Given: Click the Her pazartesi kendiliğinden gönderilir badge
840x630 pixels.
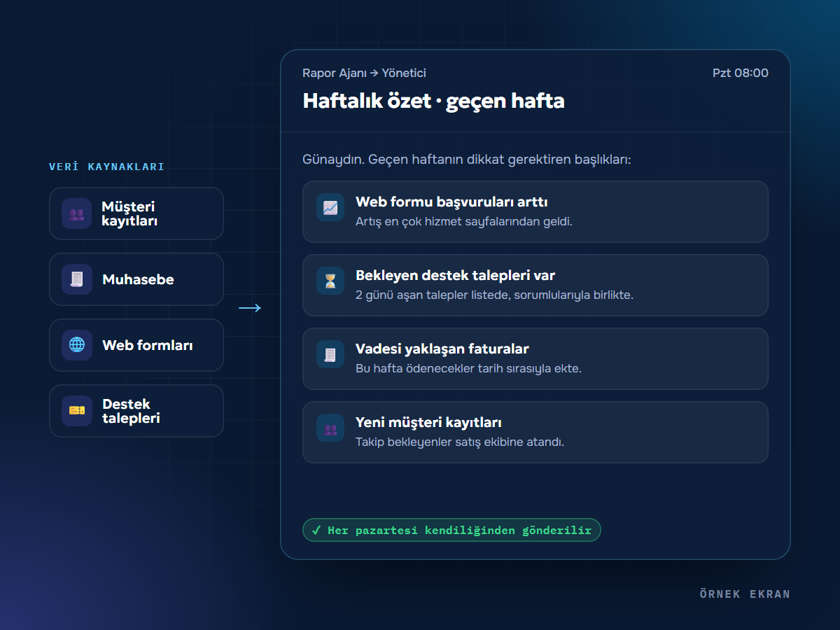Looking at the screenshot, I should 451,530.
